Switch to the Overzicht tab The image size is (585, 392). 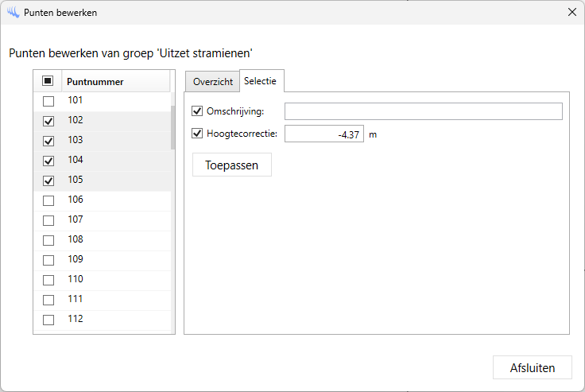[212, 82]
